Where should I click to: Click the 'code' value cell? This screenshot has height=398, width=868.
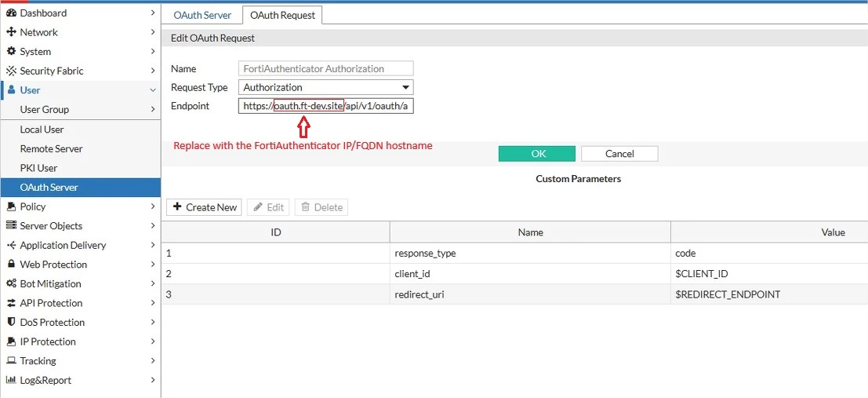(x=769, y=254)
